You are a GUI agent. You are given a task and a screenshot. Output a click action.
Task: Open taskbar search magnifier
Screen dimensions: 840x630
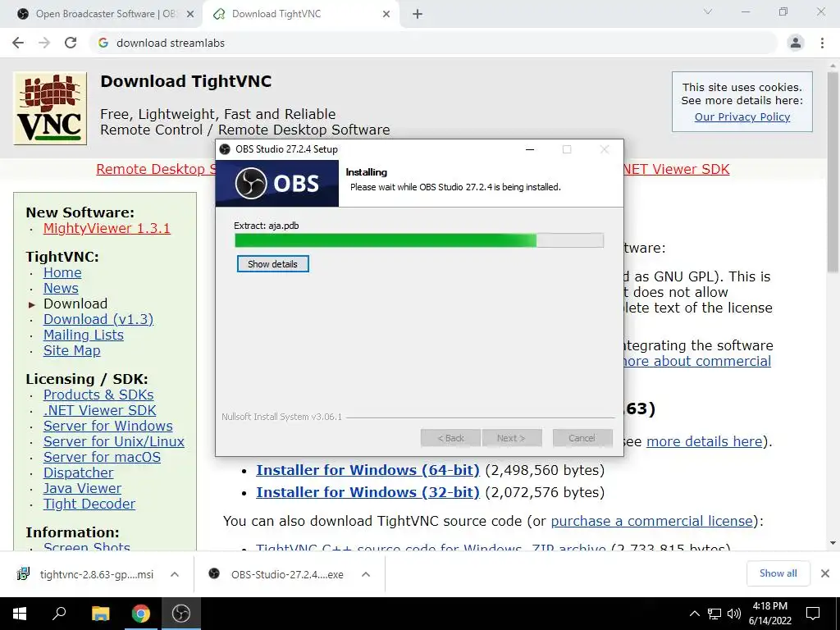(59, 614)
